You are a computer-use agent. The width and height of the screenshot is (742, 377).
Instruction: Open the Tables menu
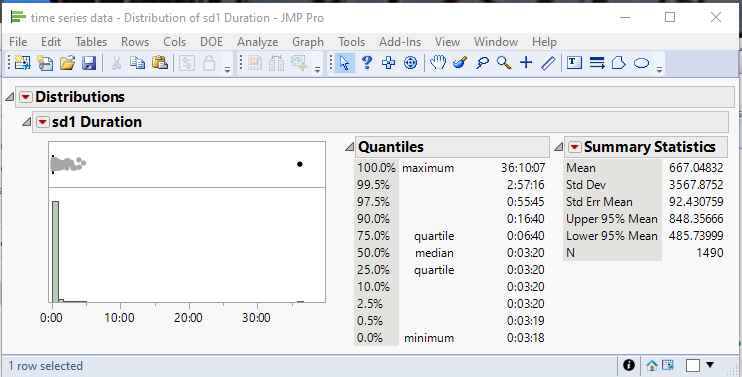91,42
